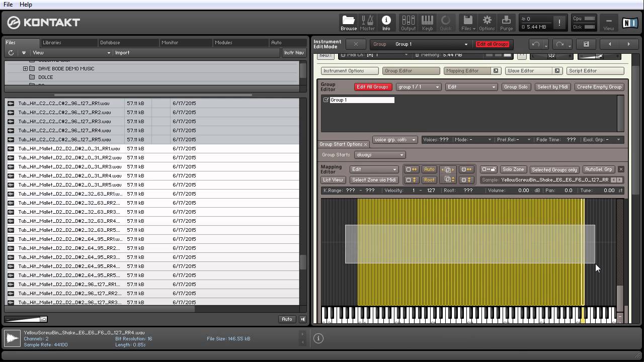Click the Create Empty Group button
The image size is (644, 362).
(599, 87)
